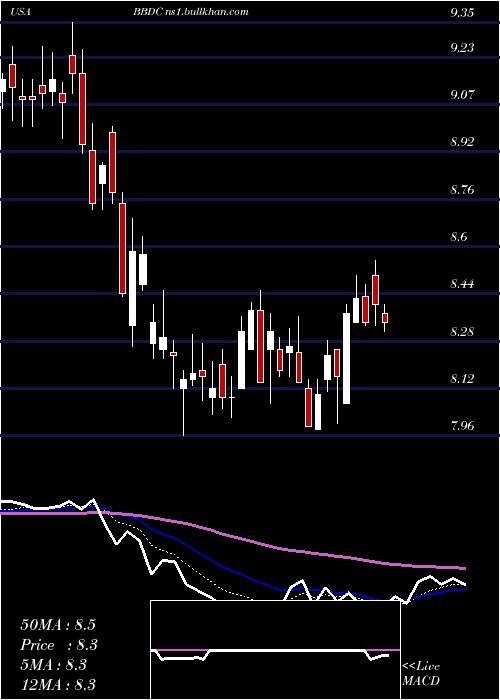Open the Live MACD inset chart

click(275, 650)
